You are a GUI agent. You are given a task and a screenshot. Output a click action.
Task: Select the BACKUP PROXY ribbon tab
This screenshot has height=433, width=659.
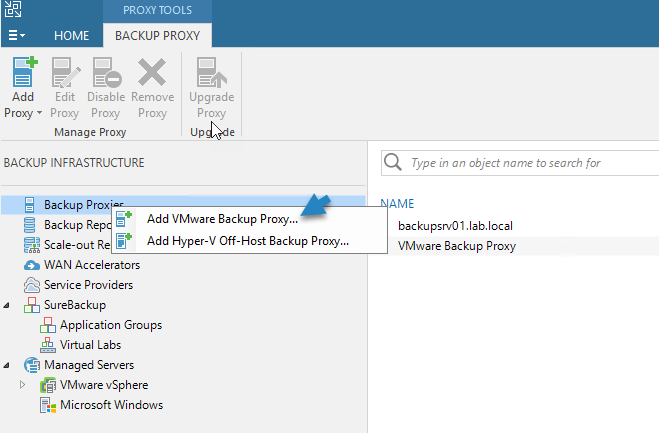tap(157, 36)
